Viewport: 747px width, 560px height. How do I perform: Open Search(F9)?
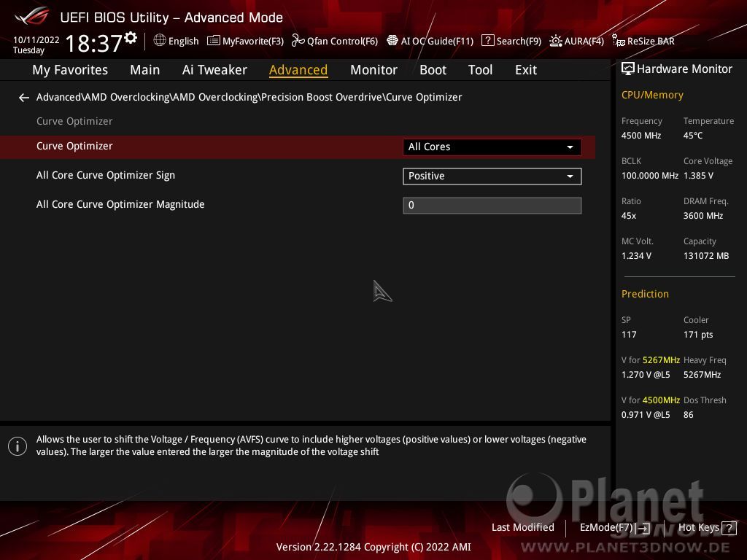point(519,41)
